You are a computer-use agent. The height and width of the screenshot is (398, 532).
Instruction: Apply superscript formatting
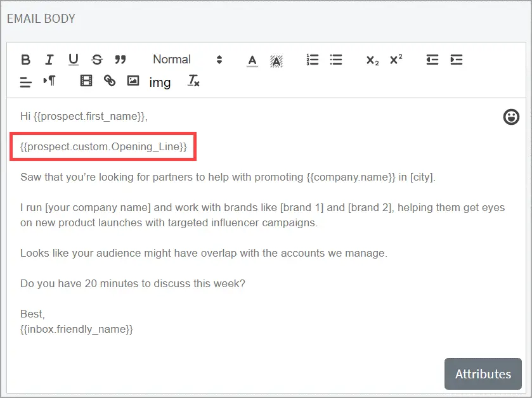pos(396,60)
